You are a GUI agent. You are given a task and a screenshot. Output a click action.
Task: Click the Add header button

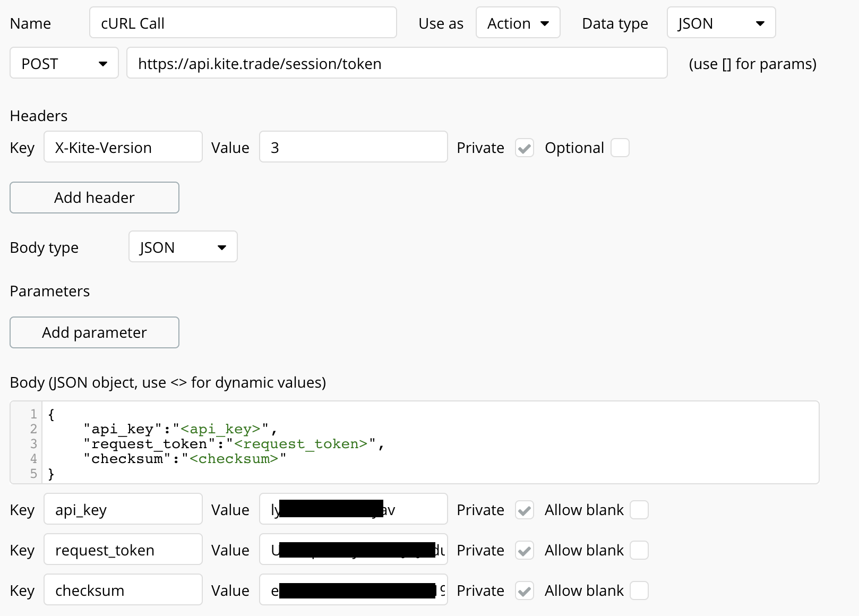click(x=95, y=198)
